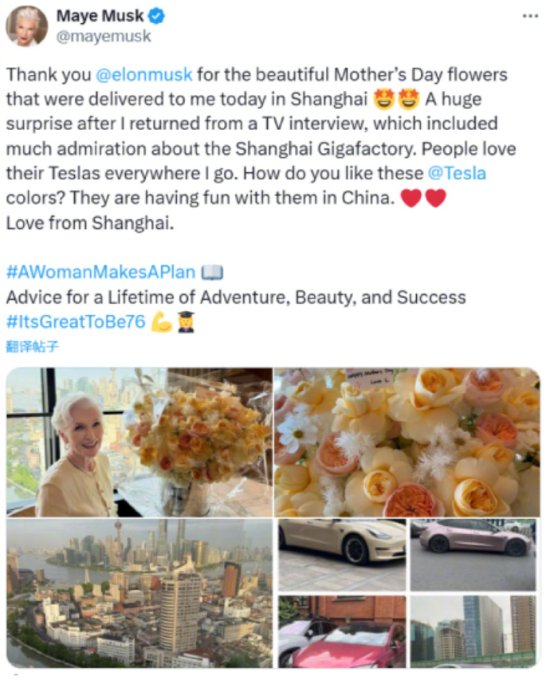Open the @Tesla mention link
This screenshot has width=550, height=680.
[457, 173]
